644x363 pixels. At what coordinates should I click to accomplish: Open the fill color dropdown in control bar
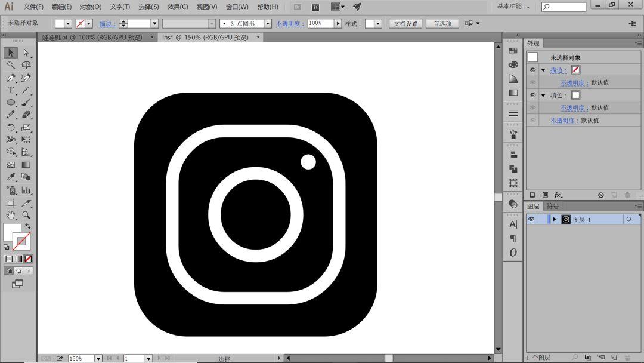68,23
